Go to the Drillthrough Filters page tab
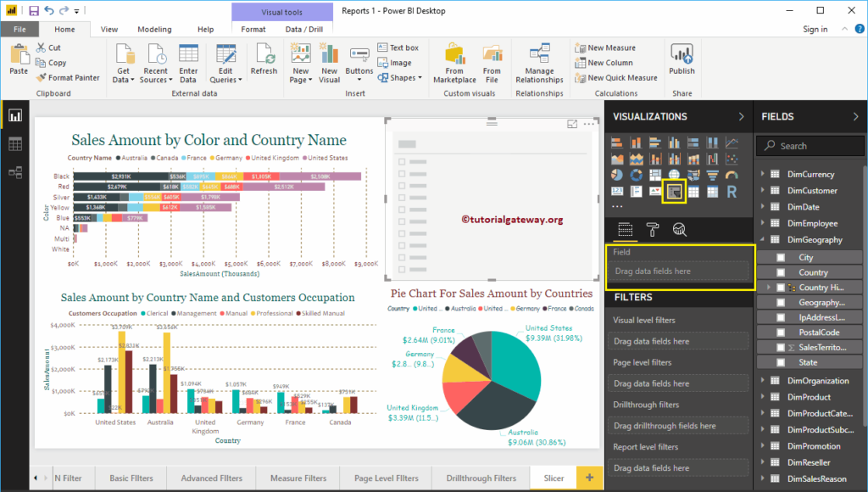 coord(481,478)
